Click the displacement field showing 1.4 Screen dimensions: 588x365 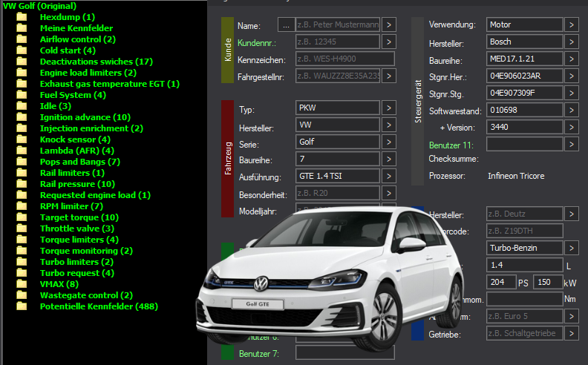(x=525, y=265)
